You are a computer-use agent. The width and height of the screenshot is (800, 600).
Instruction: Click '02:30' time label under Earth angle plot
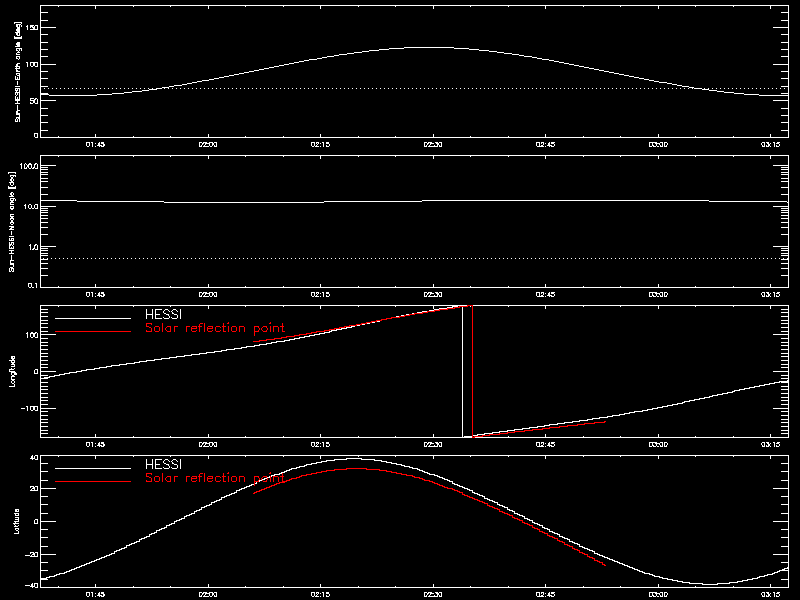coord(433,144)
